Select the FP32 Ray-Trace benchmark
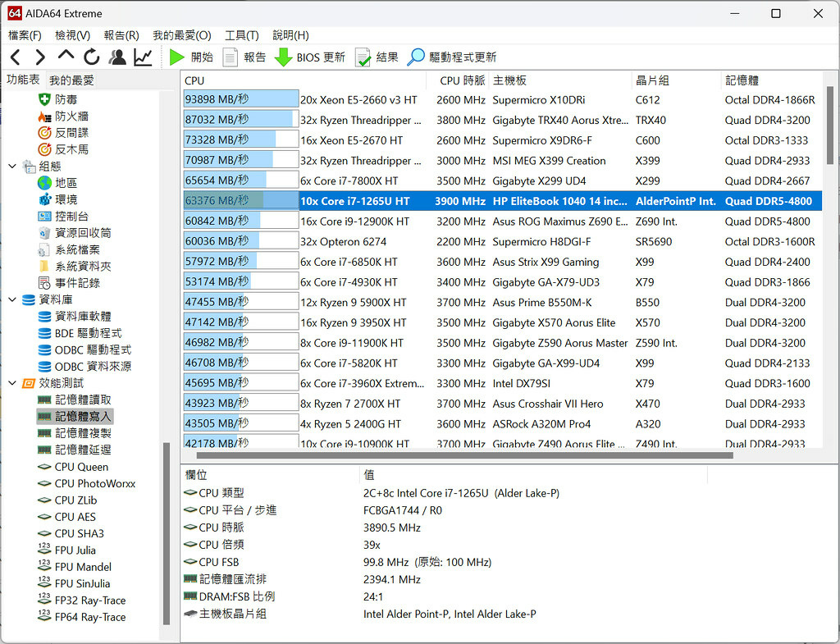 coord(82,600)
